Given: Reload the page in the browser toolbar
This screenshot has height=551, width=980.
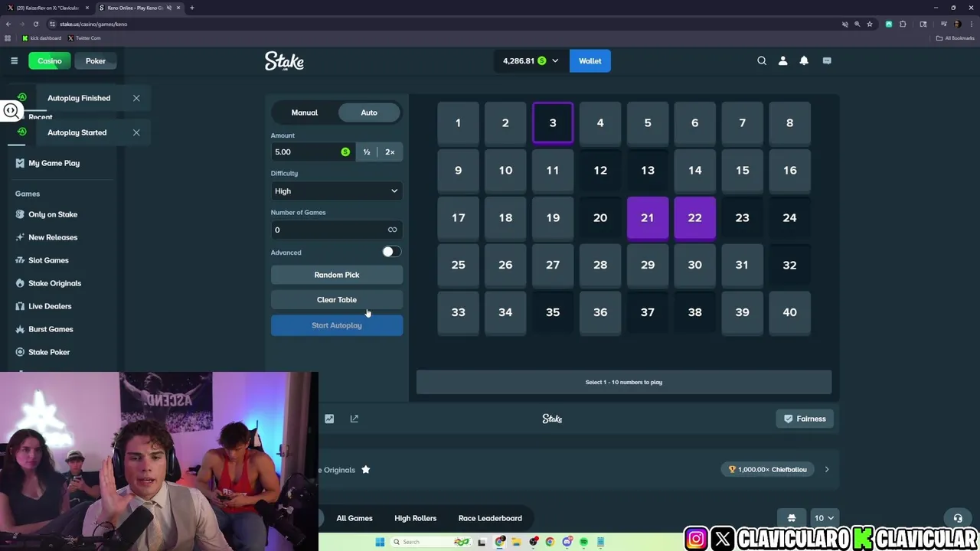Looking at the screenshot, I should 35,24.
